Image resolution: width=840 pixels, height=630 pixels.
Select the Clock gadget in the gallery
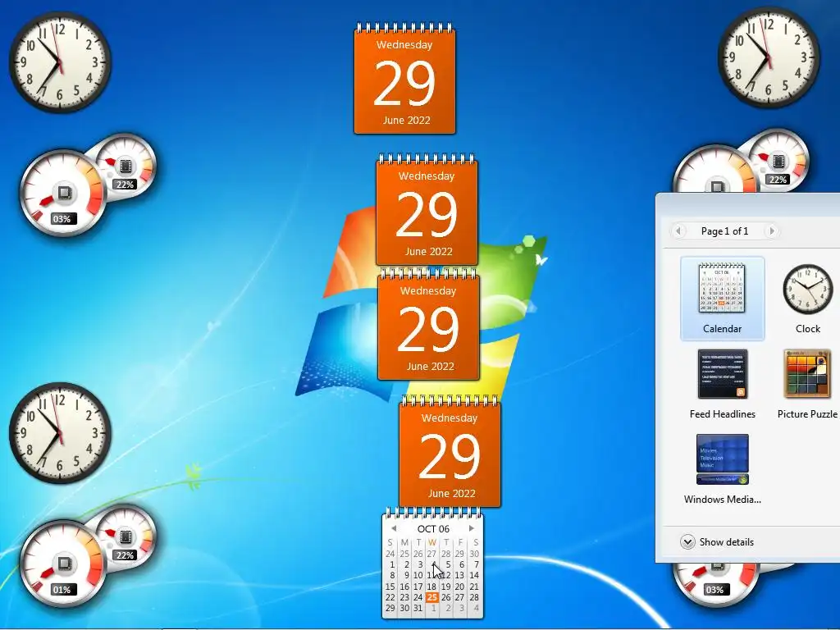point(807,299)
